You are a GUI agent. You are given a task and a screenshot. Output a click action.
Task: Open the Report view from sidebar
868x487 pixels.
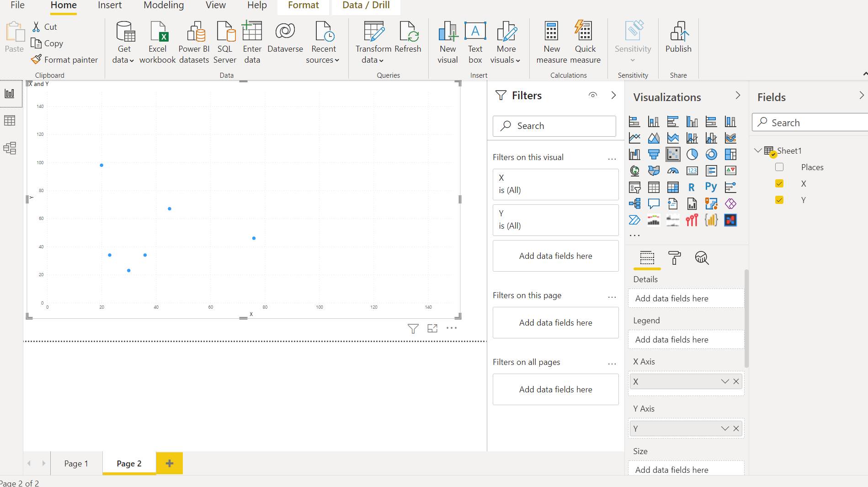tap(10, 94)
